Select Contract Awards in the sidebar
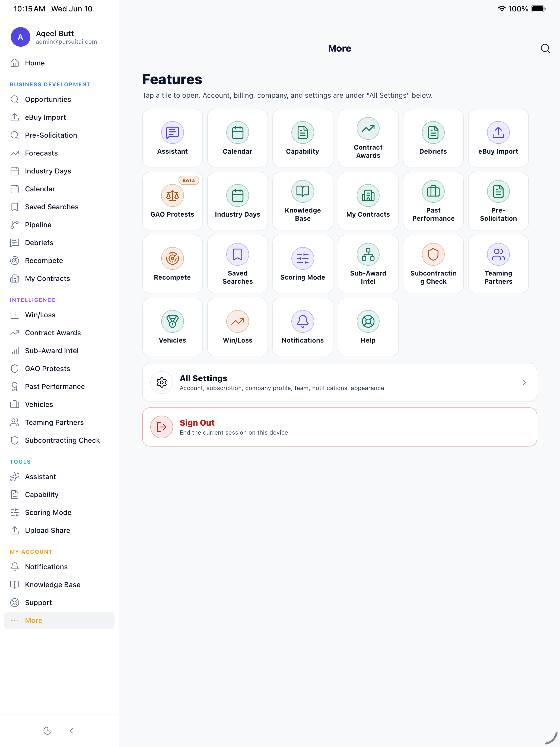This screenshot has width=560, height=747. tap(59, 333)
